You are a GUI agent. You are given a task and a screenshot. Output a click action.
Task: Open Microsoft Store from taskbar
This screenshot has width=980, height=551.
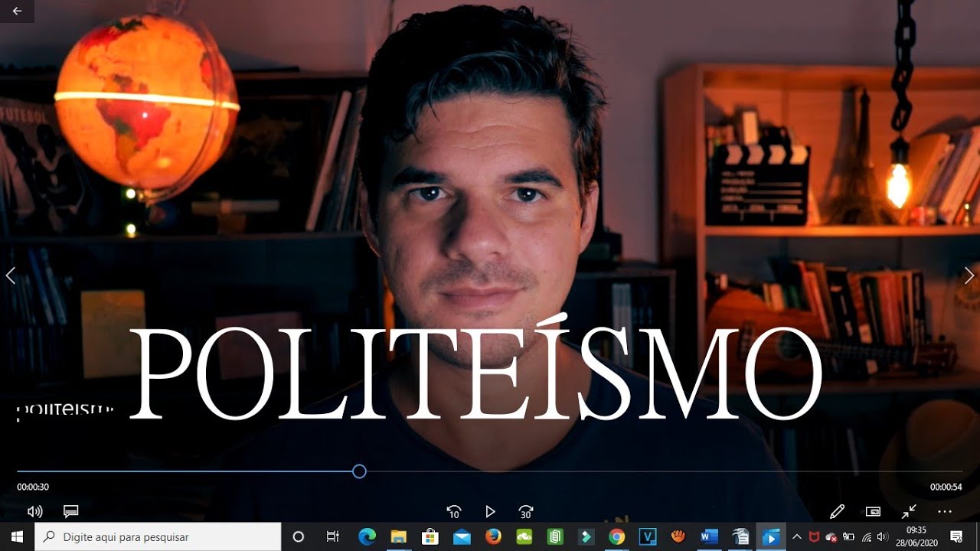tap(430, 536)
